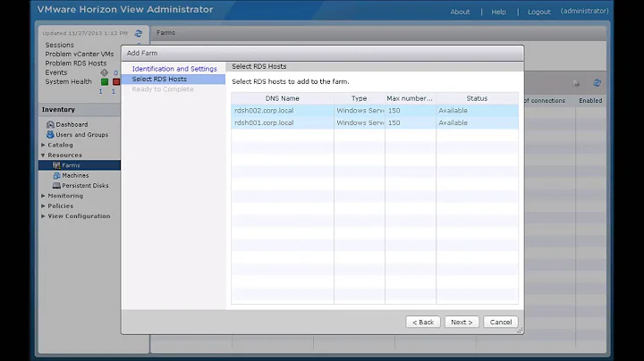Click the 150 value for rdsh001.corp.local

click(x=394, y=122)
